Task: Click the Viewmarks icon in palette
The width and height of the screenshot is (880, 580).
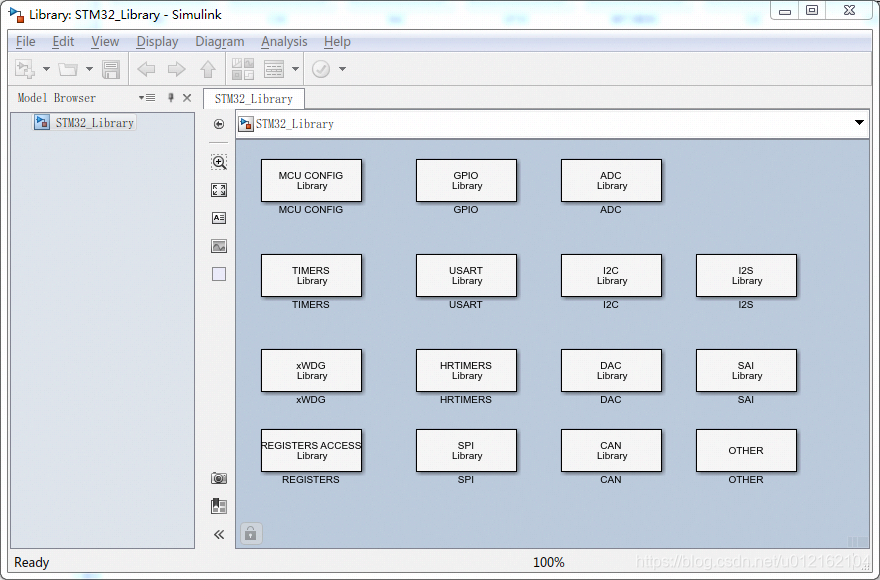Action: coord(219,506)
